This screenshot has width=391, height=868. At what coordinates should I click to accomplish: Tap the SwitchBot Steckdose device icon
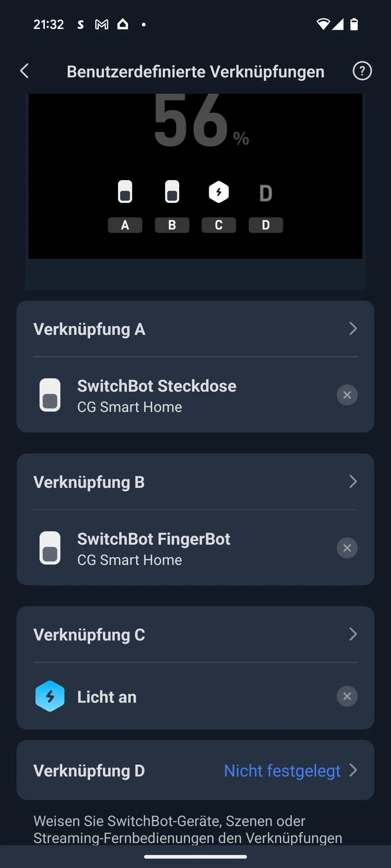pyautogui.click(x=50, y=395)
